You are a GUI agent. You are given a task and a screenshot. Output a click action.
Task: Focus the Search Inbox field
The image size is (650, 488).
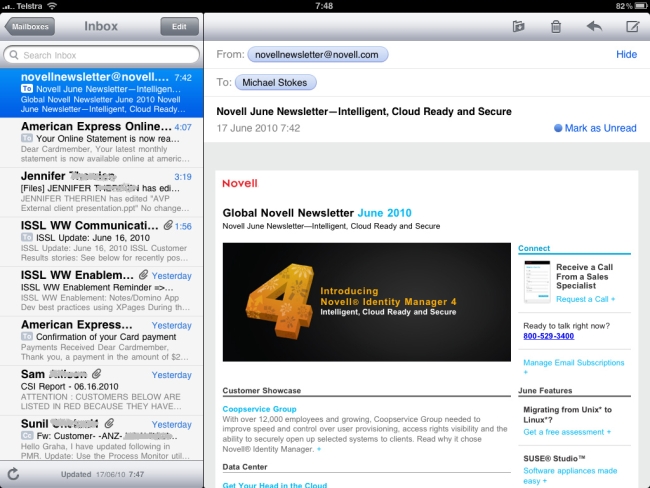coord(102,55)
